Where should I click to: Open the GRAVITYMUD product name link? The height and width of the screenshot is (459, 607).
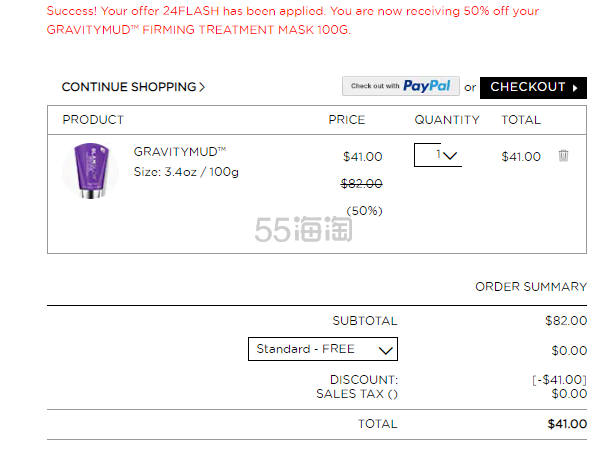180,151
